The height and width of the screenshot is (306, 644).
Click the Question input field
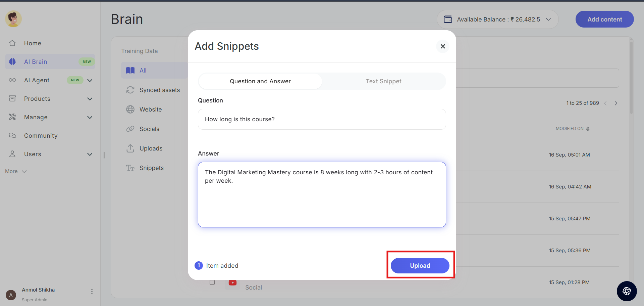coord(322,119)
